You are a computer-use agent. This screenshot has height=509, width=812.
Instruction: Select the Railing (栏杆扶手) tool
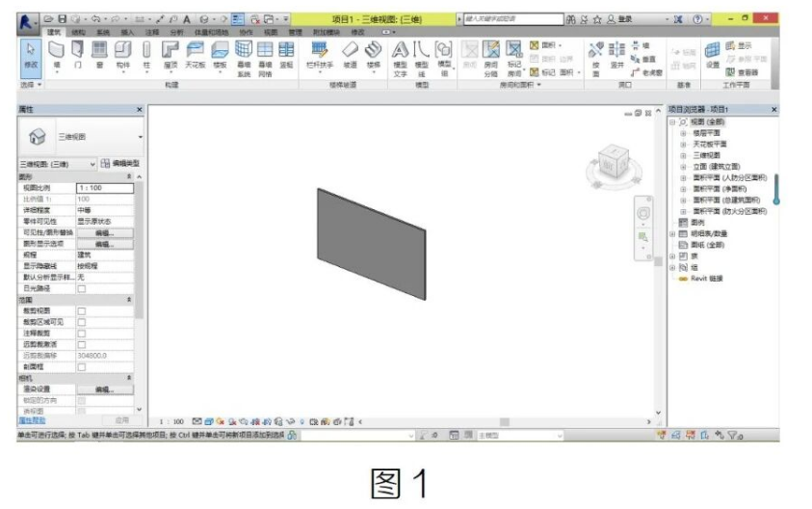pyautogui.click(x=320, y=55)
